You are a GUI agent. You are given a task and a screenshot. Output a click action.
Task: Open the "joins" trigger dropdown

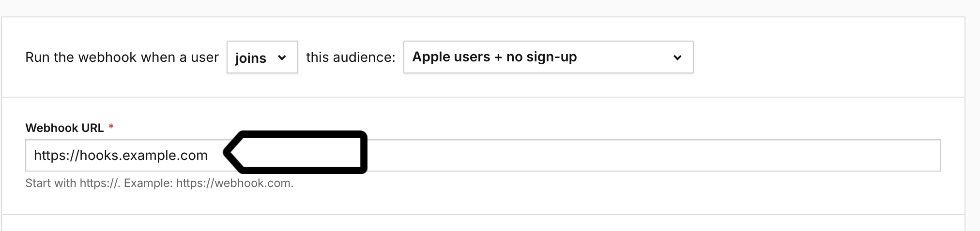[262, 58]
